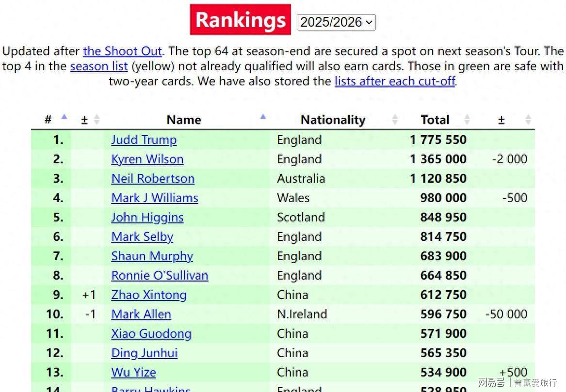Follow the season list link
This screenshot has height=392, width=566.
(99, 66)
